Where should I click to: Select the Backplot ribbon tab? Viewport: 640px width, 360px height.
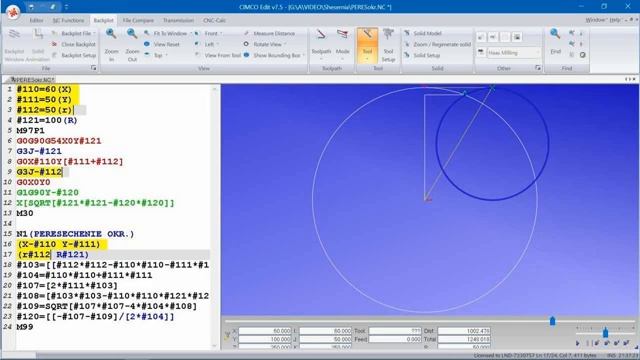103,20
